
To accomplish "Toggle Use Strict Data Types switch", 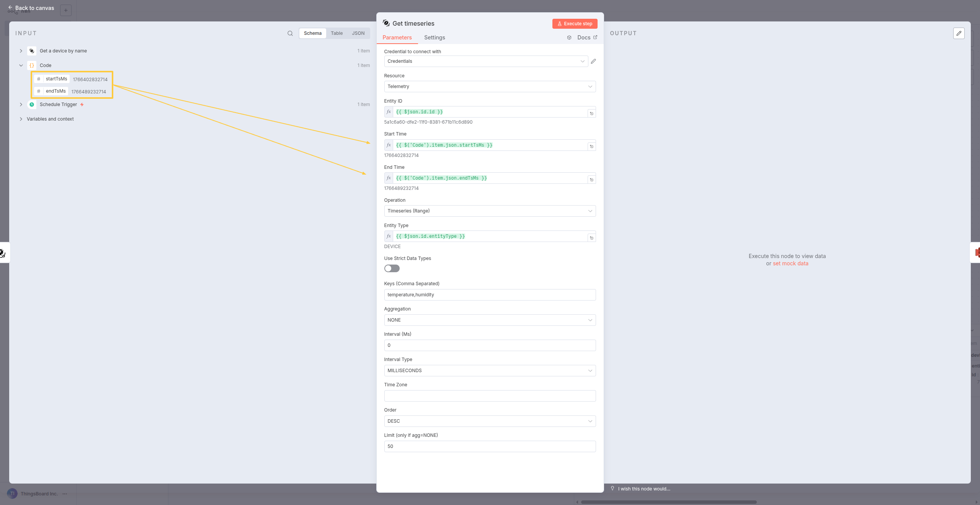I will (392, 268).
